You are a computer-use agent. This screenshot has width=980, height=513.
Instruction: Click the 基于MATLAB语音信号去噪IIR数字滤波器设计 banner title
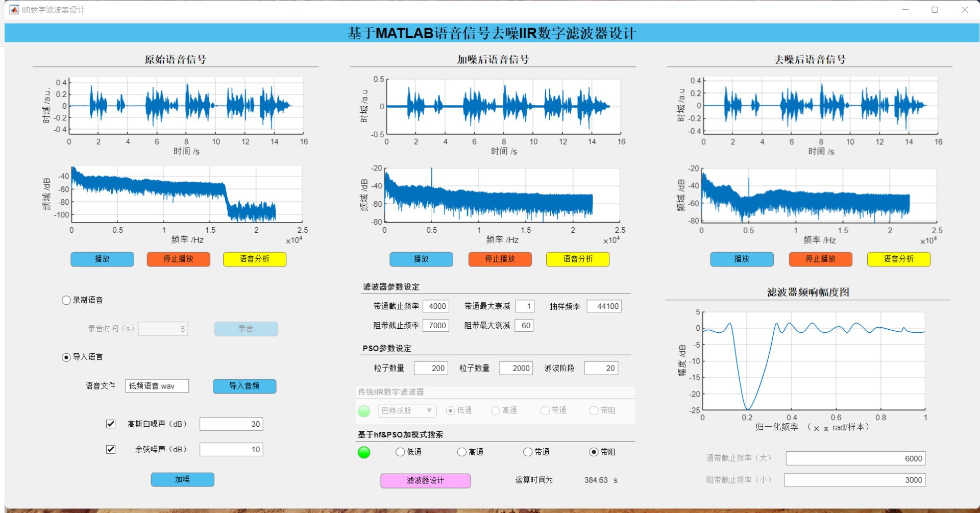point(492,33)
